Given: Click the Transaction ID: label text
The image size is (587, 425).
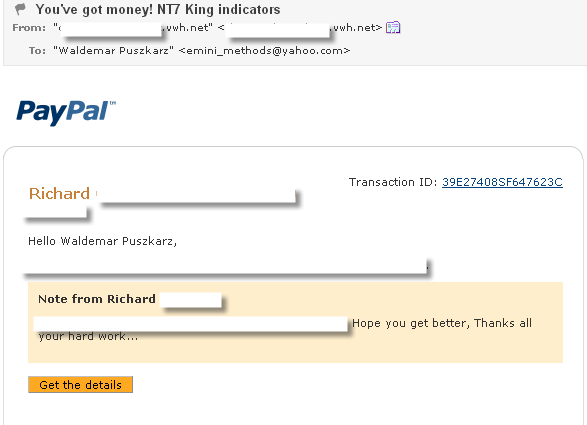Looking at the screenshot, I should pyautogui.click(x=393, y=182).
